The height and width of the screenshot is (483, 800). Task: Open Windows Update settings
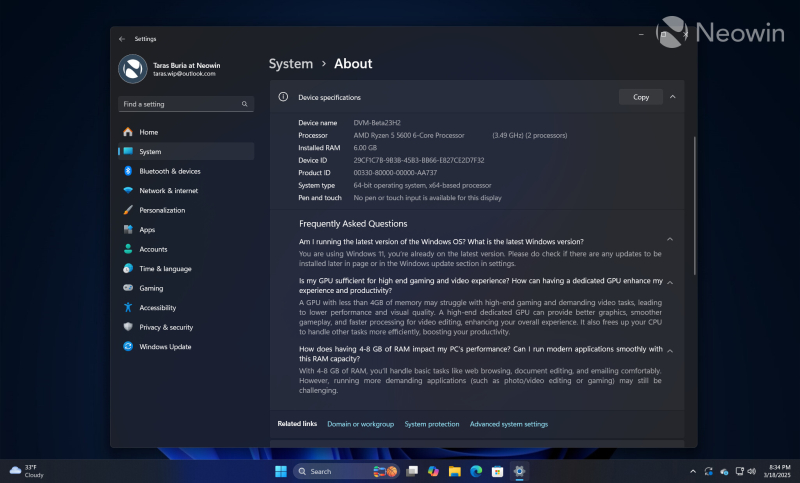(165, 347)
